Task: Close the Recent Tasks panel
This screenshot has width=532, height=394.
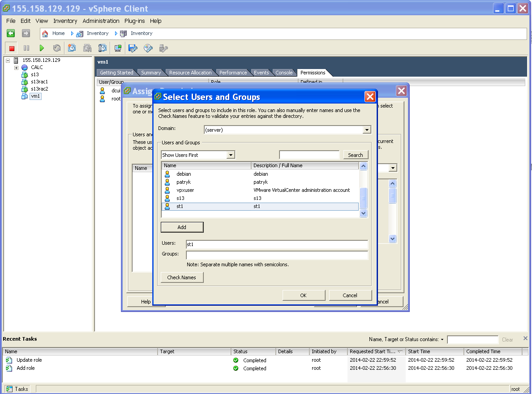Action: pyautogui.click(x=525, y=338)
